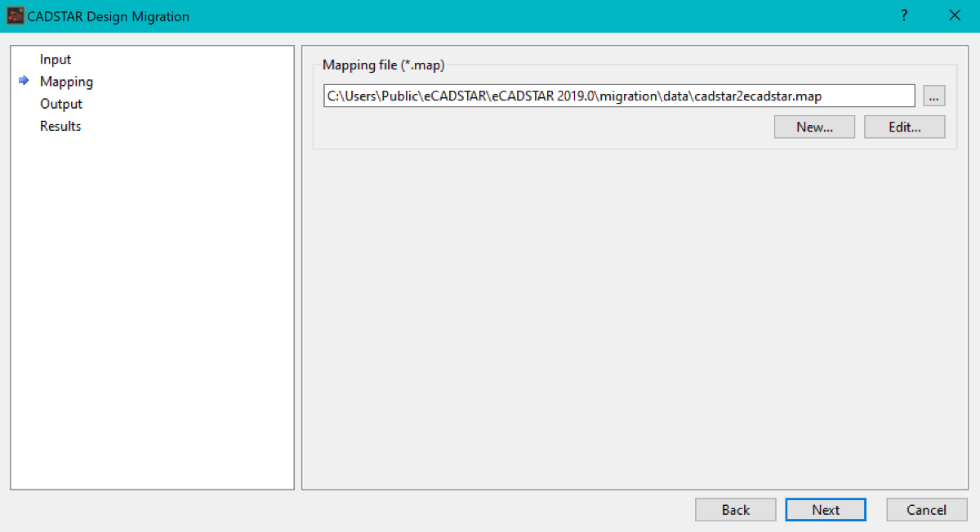Select the Mapping step in sidebar
980x532 pixels.
66,82
